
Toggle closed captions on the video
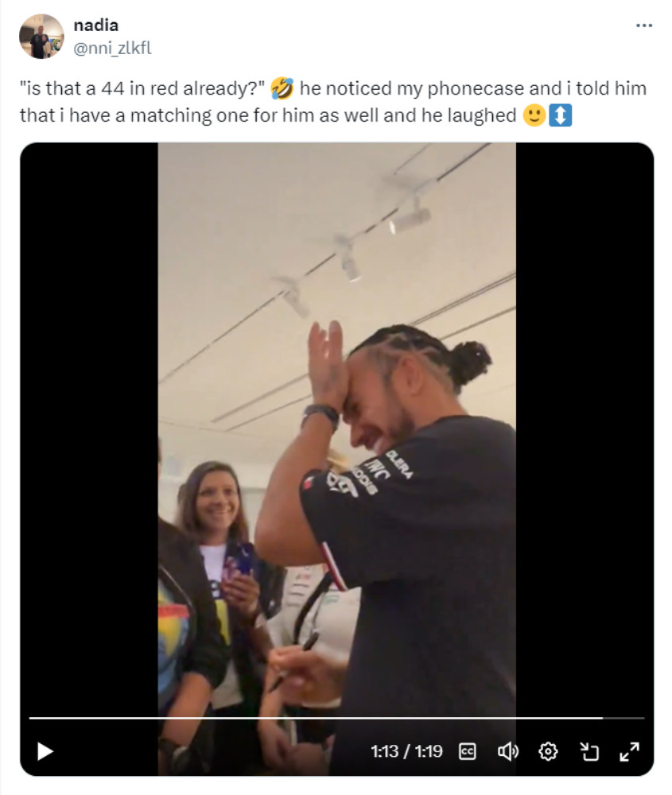click(467, 751)
